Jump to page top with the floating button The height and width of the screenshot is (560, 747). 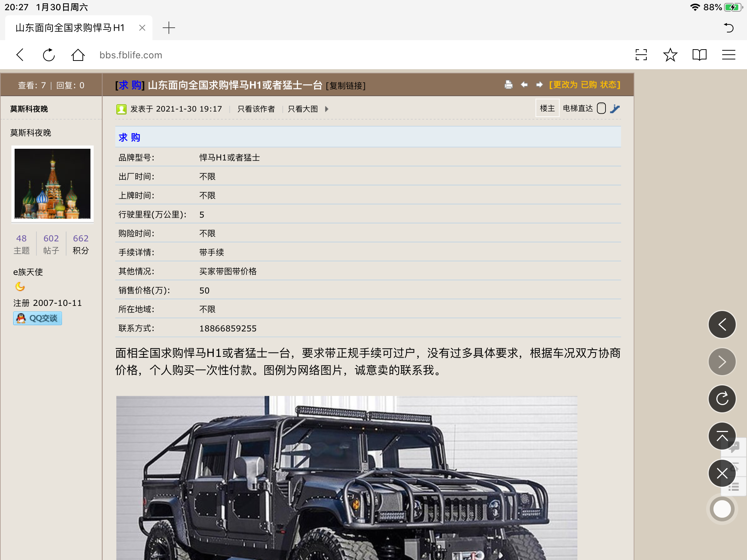tap(722, 436)
